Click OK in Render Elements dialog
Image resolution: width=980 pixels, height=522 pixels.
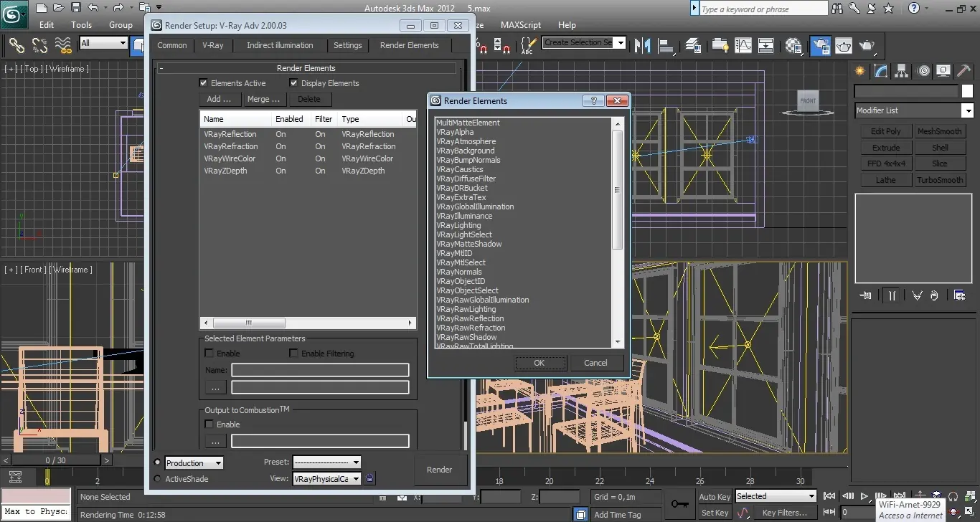point(540,363)
